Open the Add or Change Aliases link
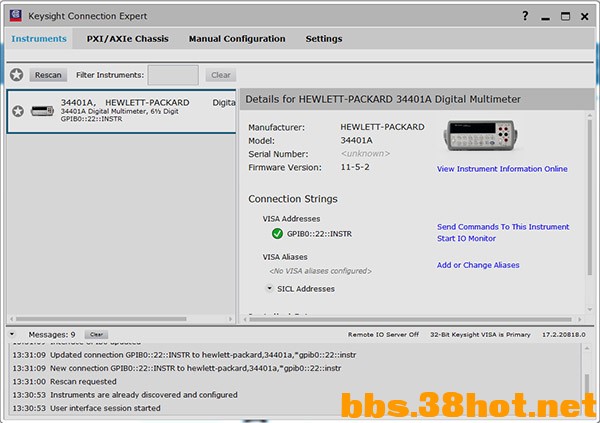The height and width of the screenshot is (423, 600). pyautogui.click(x=478, y=265)
